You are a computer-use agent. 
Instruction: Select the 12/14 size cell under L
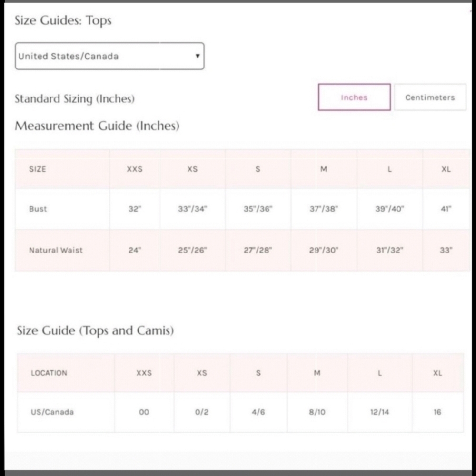pyautogui.click(x=380, y=412)
